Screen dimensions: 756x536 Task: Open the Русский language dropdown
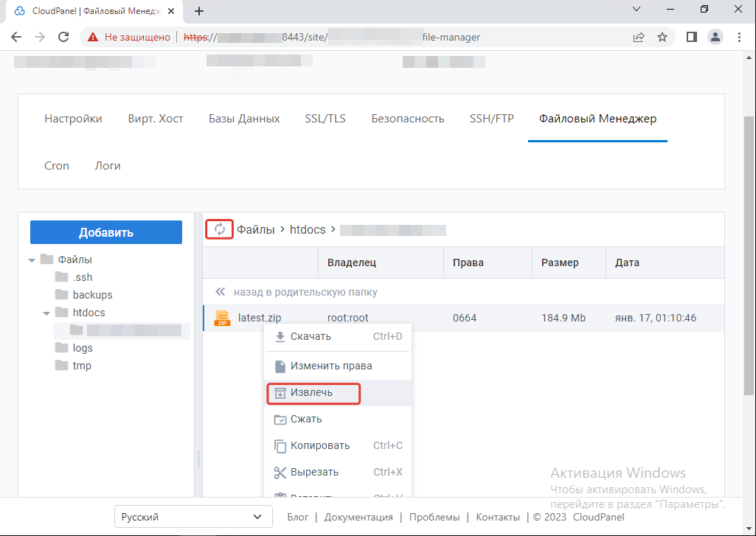(x=192, y=517)
